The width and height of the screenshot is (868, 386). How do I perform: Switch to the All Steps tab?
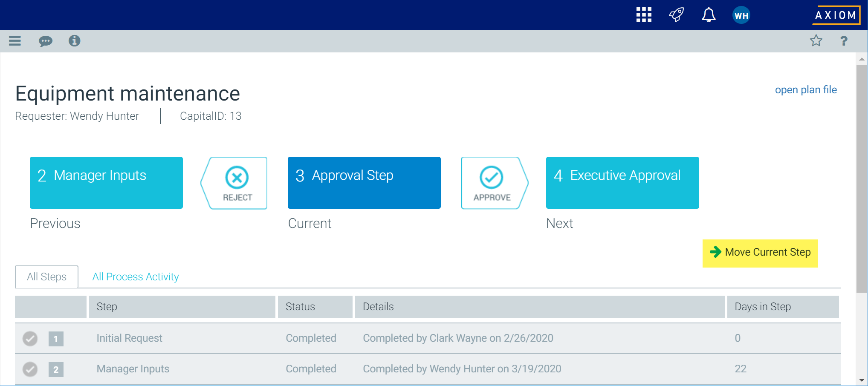pyautogui.click(x=47, y=277)
